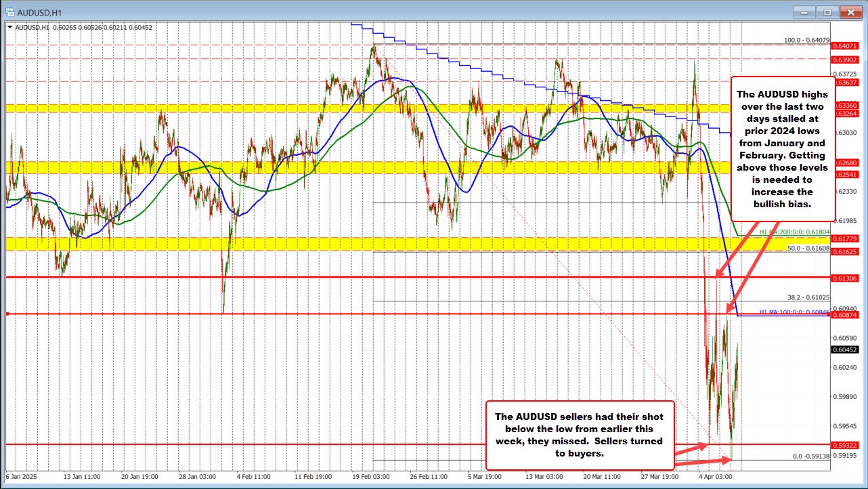The height and width of the screenshot is (489, 868).
Task: Click the green H1 MA:200 label 0.61804
Action: coord(794,232)
